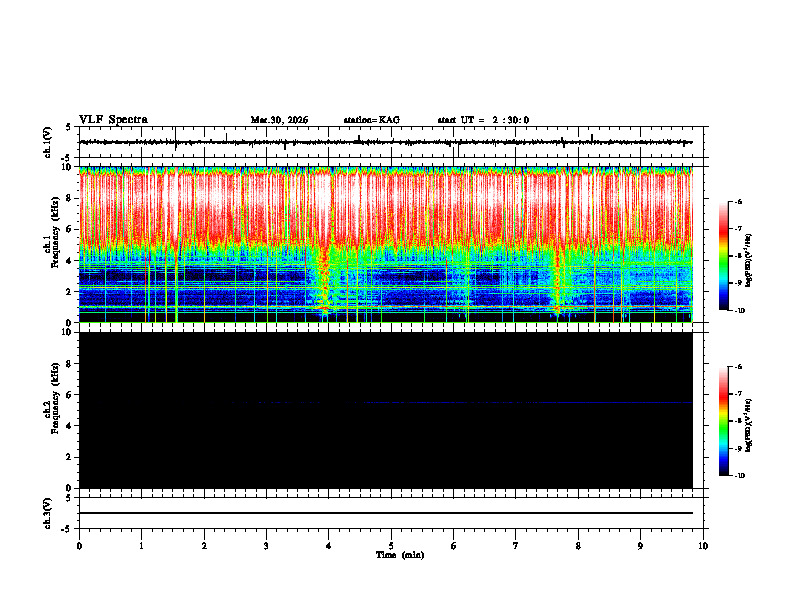Click the time axis tick label "6"
Viewport: 792px width, 612px height.
(454, 546)
